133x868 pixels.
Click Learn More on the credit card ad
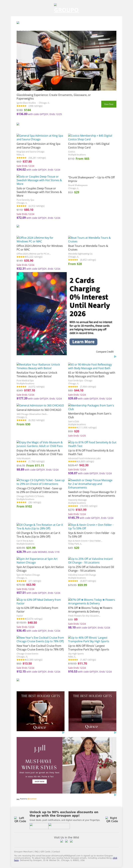click(83, 342)
